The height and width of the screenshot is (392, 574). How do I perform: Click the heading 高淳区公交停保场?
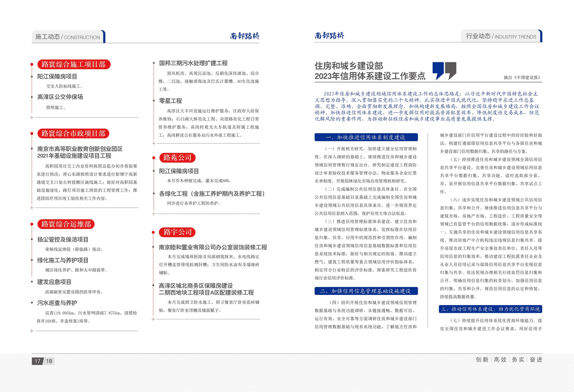coord(60,97)
